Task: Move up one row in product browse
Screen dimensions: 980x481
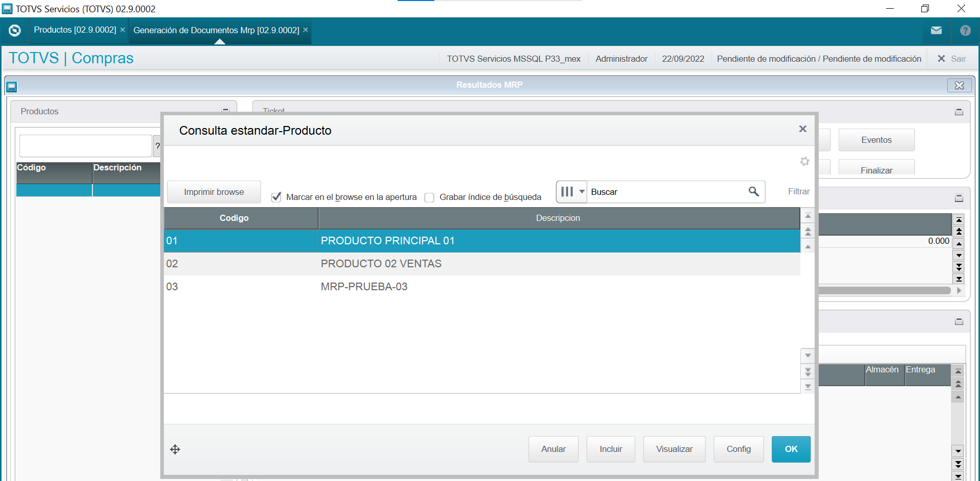Action: (808, 247)
